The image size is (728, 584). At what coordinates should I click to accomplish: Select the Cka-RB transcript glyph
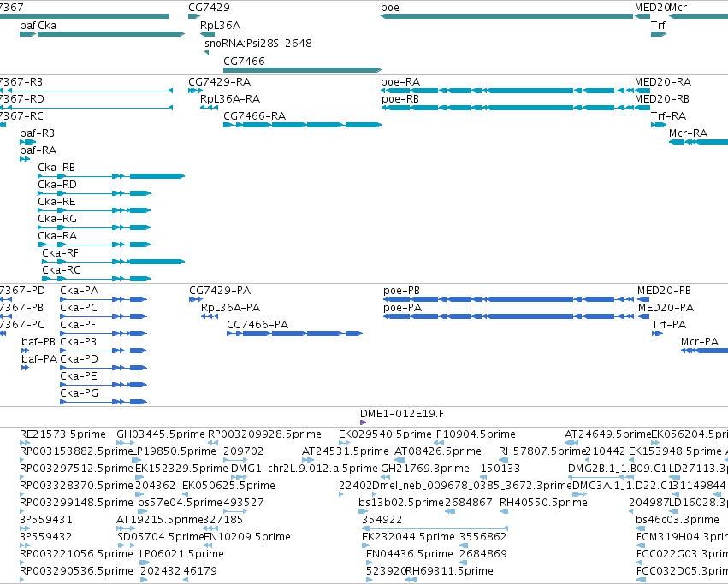point(111,176)
